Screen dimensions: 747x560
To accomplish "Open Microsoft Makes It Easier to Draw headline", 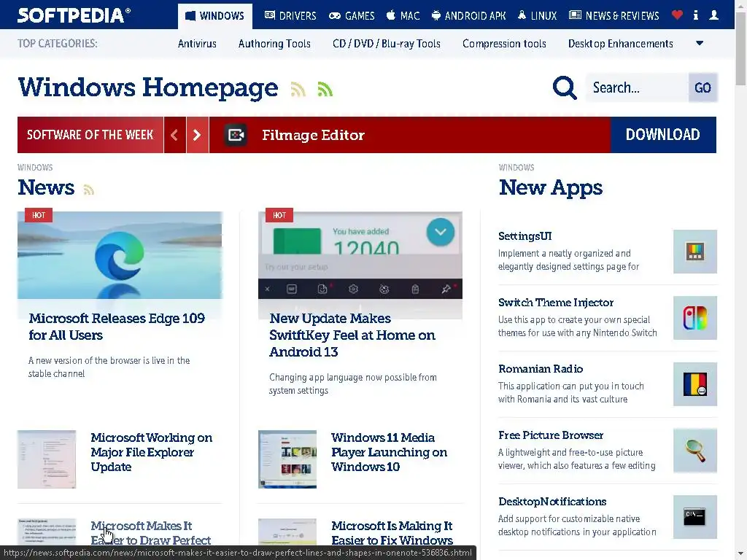I will point(150,533).
